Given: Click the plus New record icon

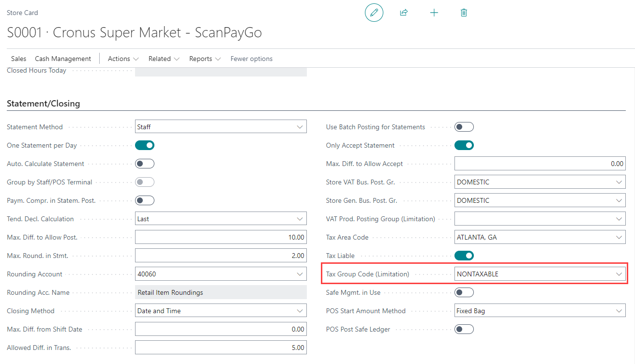Looking at the screenshot, I should (434, 13).
